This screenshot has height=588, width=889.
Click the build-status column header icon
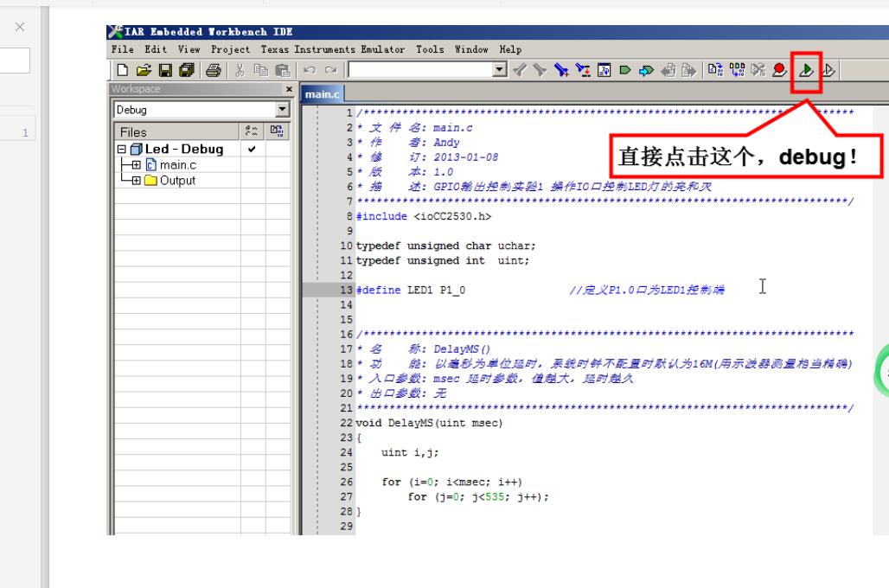pos(252,131)
